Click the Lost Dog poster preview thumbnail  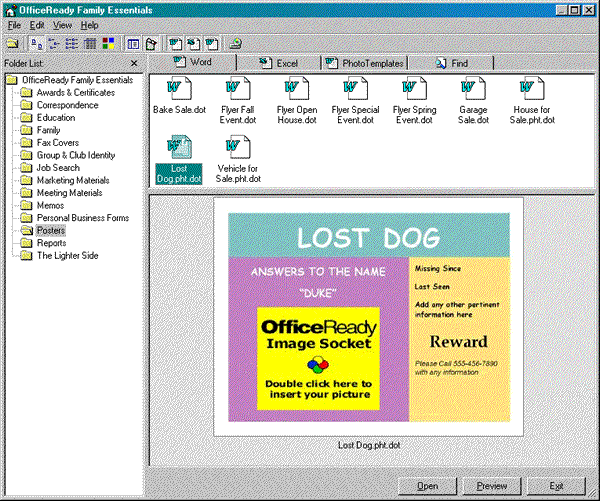[x=368, y=317]
